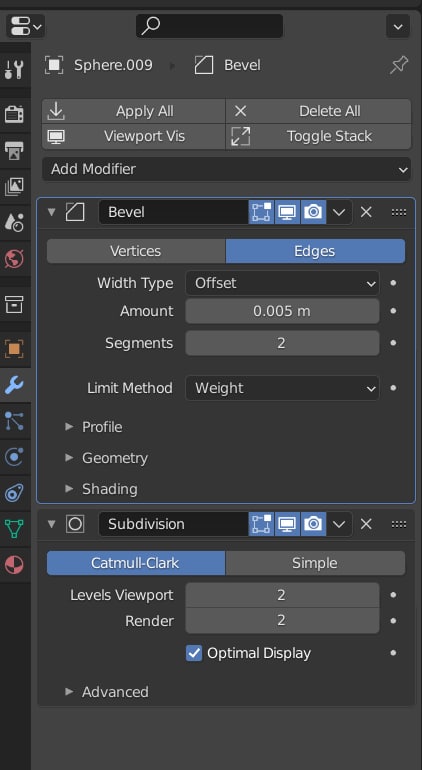
Task: Click the Segments value field
Action: coord(282,343)
